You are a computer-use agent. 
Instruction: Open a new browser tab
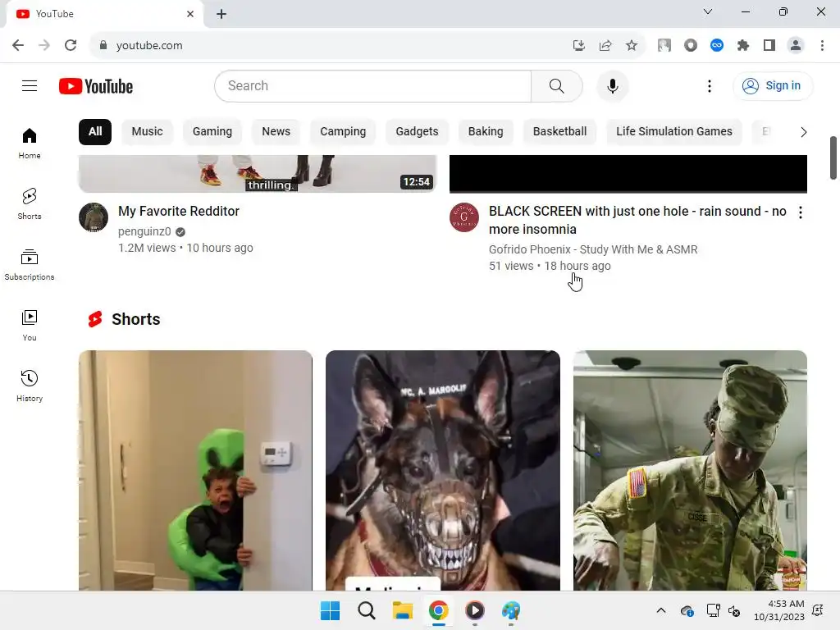pyautogui.click(x=221, y=14)
